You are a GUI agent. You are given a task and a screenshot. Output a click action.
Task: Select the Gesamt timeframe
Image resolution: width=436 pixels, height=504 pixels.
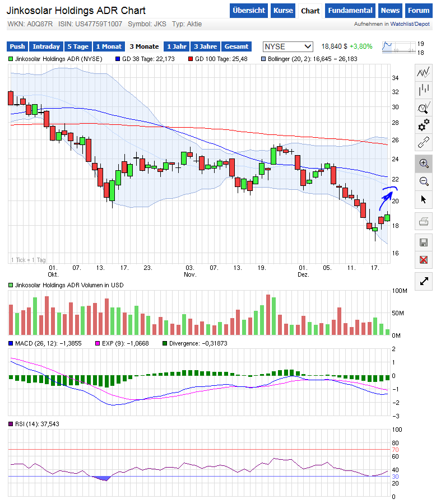click(236, 46)
